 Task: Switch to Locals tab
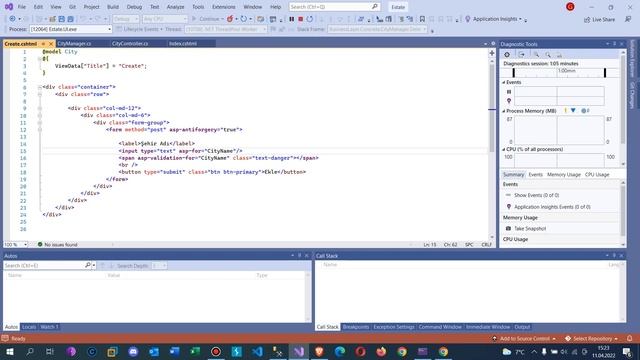point(29,327)
